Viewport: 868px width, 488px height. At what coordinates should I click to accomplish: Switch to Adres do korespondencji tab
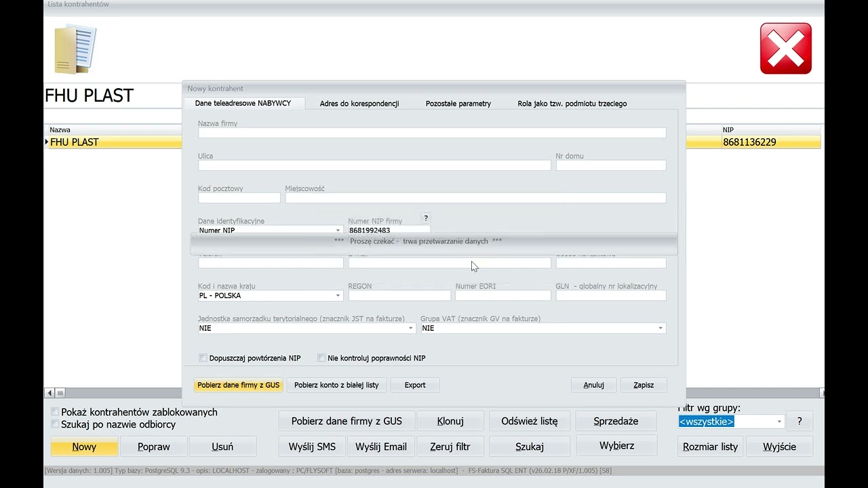point(359,104)
